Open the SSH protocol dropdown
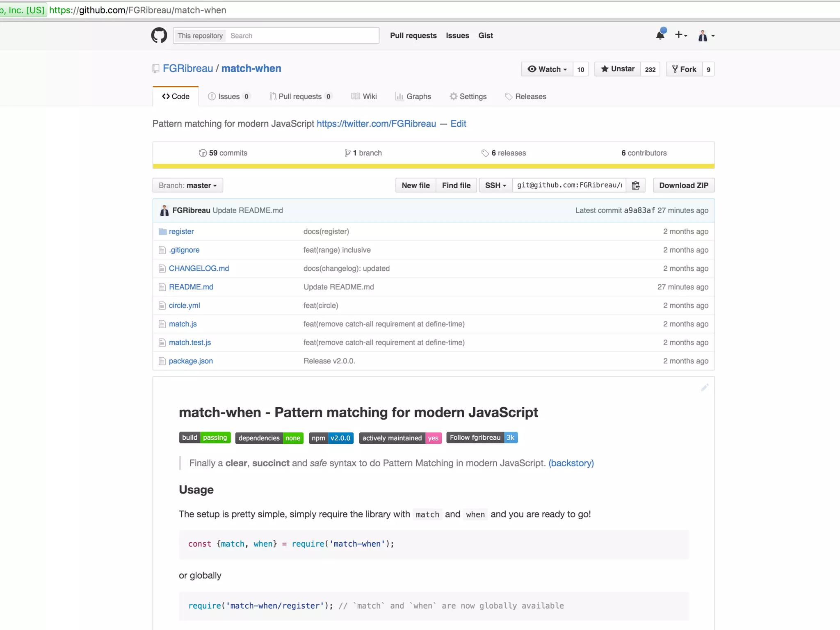Viewport: 840px width, 630px height. click(495, 185)
